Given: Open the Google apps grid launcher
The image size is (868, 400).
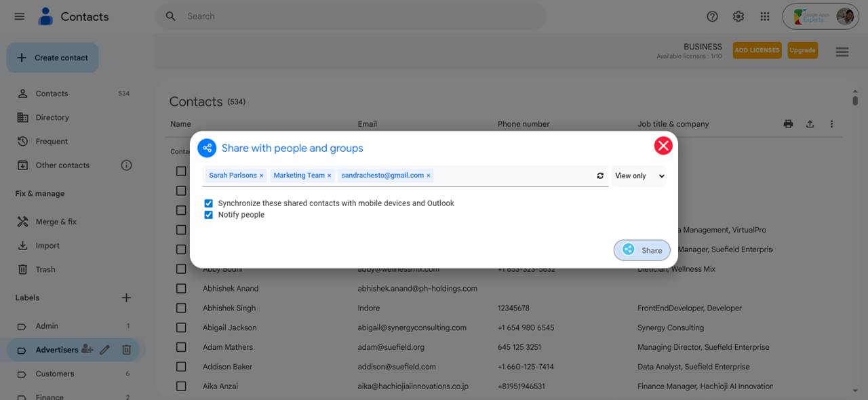Looking at the screenshot, I should click(x=765, y=16).
